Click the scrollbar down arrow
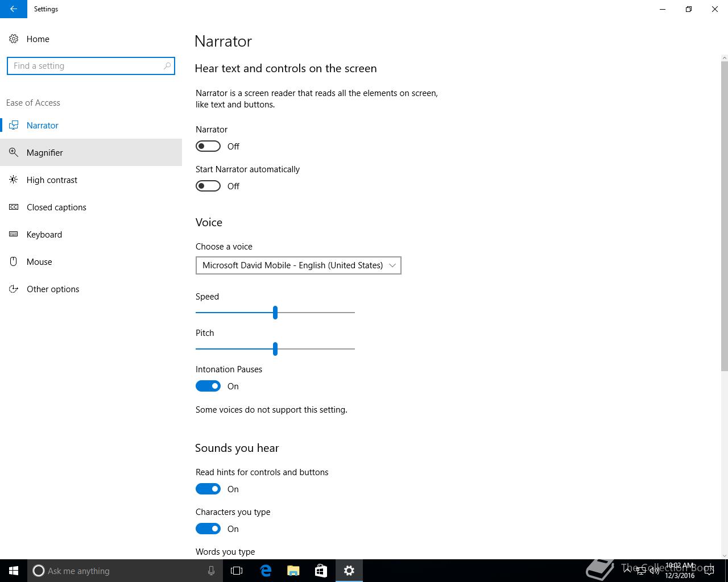Image resolution: width=728 pixels, height=582 pixels. (724, 555)
